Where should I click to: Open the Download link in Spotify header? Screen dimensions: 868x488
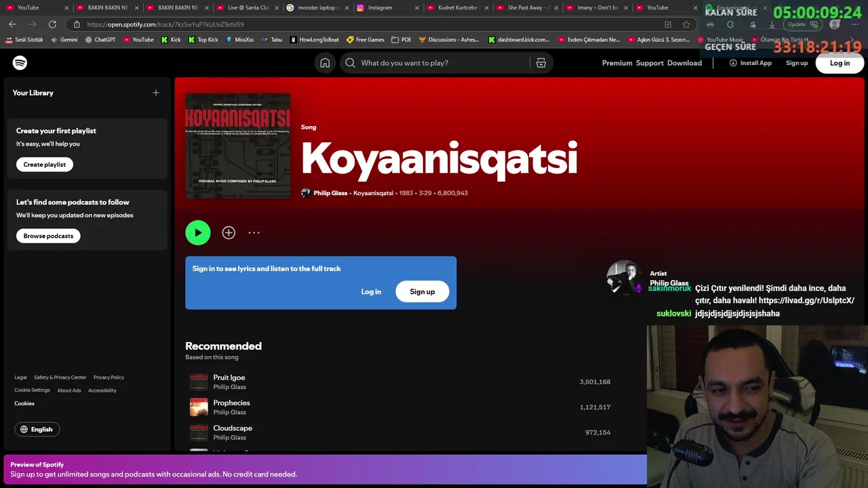[684, 63]
